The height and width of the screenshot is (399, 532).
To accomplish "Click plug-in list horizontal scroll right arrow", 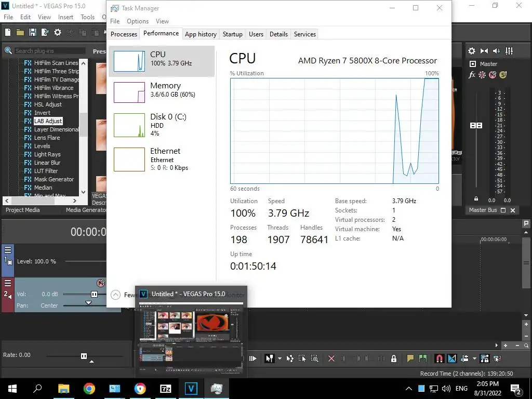I will coord(75,201).
